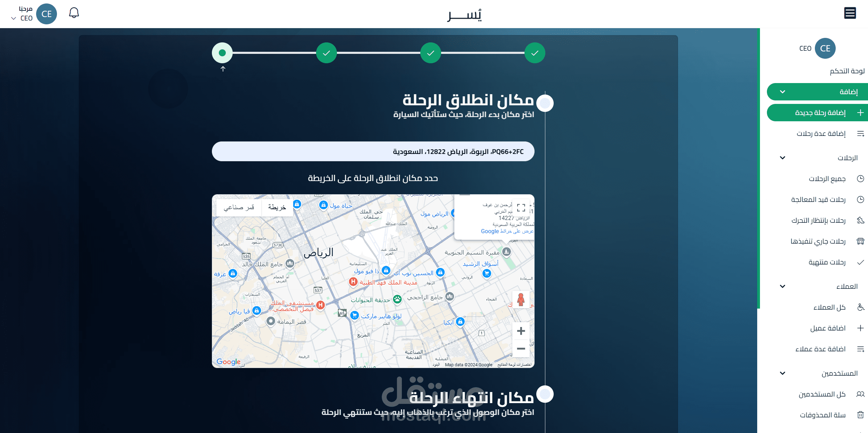Open all trips (جميع الرحلات) menu item
Screen dimensions: 868x433
(x=827, y=179)
